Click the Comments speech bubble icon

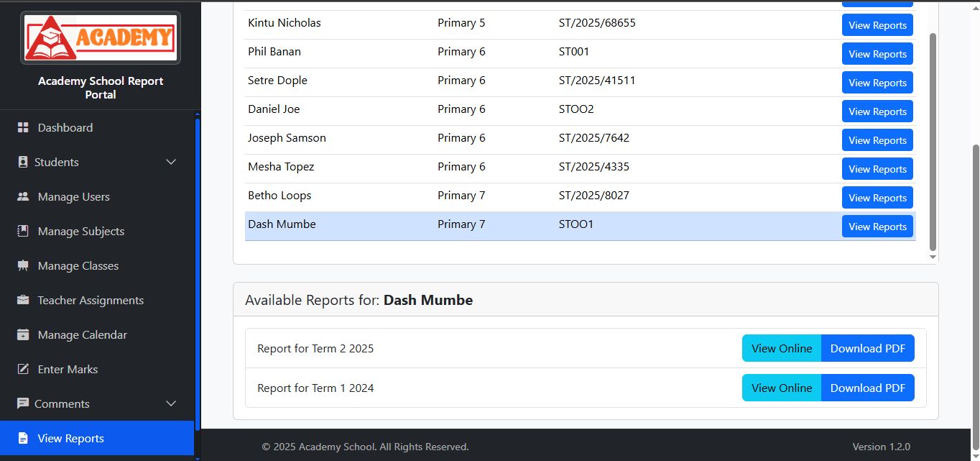tap(23, 403)
